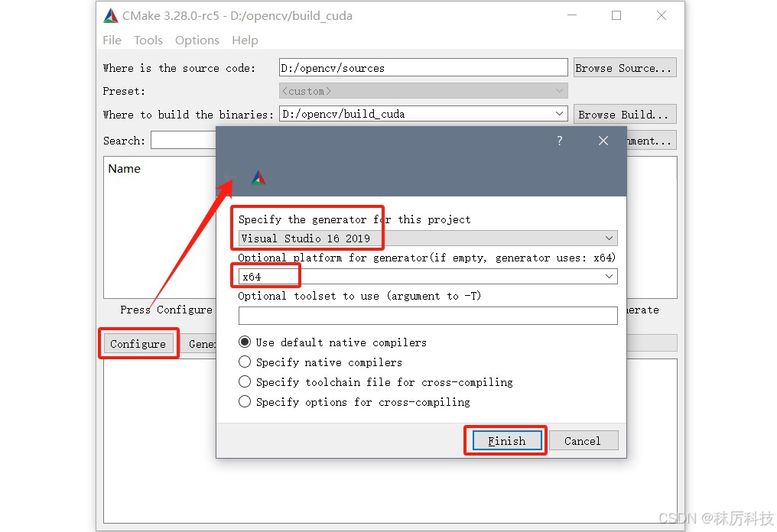Open the File menu

coord(112,40)
